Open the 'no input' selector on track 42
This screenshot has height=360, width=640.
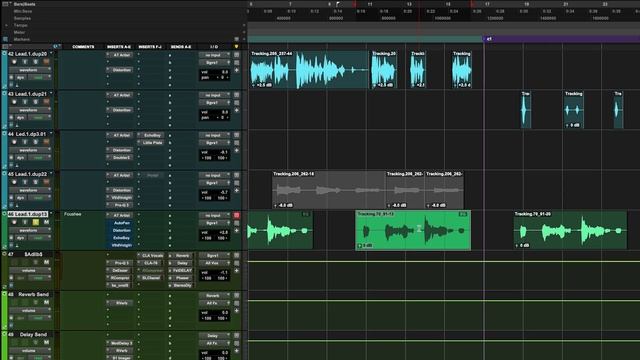click(x=214, y=55)
